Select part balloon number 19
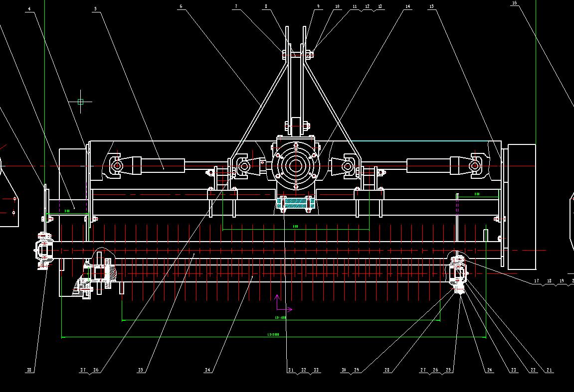 (562, 281)
